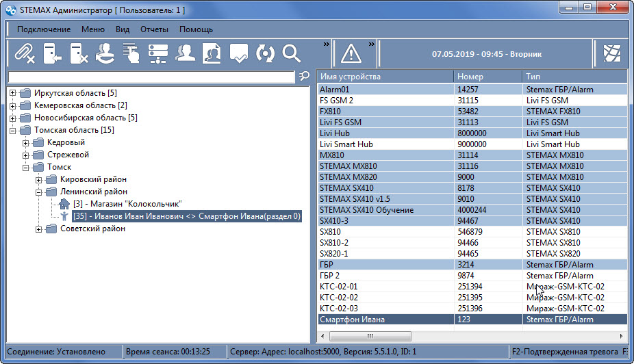Image resolution: width=634 pixels, height=364 pixels.
Task: Sort by Имя устройства column header
Action: (x=385, y=77)
